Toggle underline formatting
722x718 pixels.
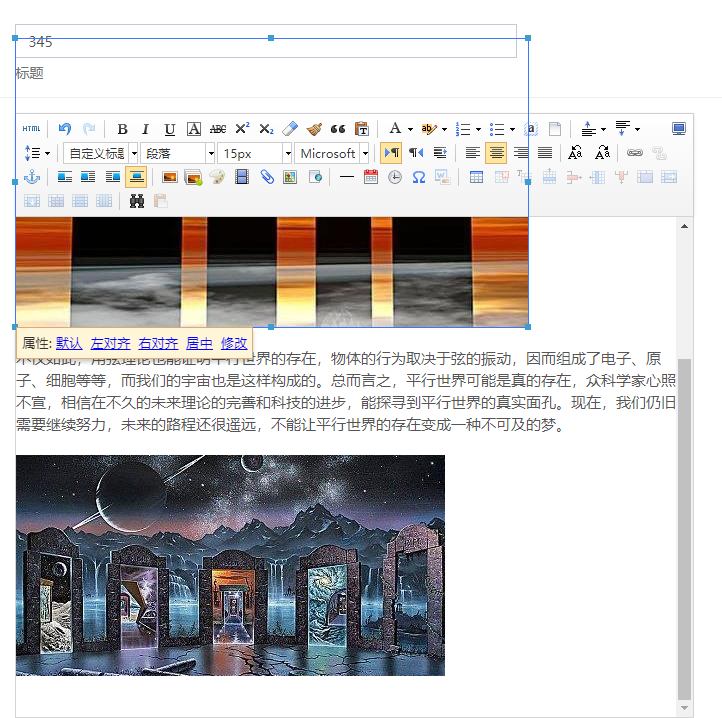[x=170, y=129]
